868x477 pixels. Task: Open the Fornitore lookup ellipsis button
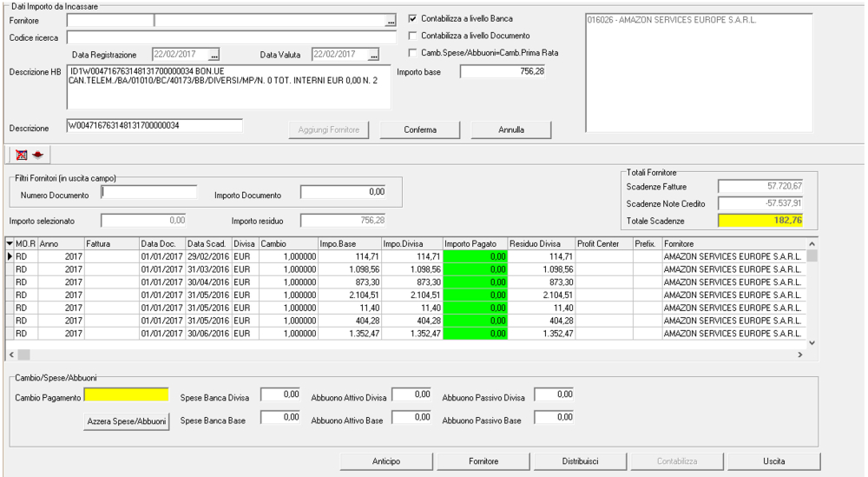click(390, 20)
